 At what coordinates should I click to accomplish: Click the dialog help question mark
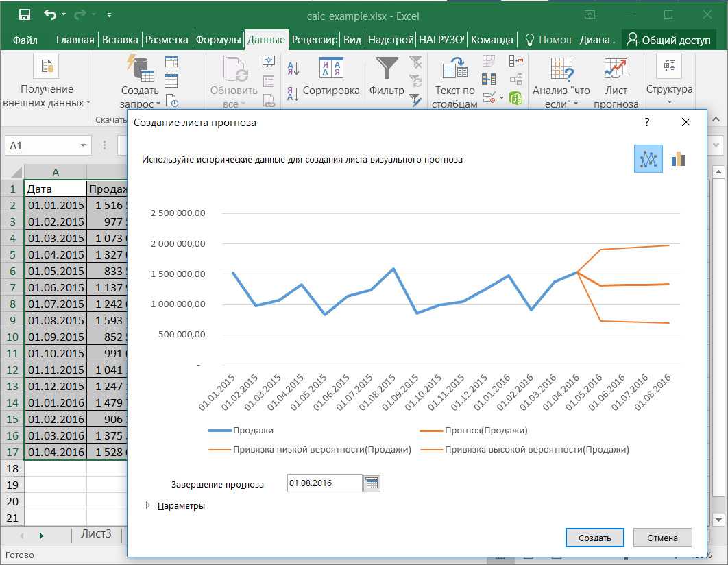click(x=646, y=122)
